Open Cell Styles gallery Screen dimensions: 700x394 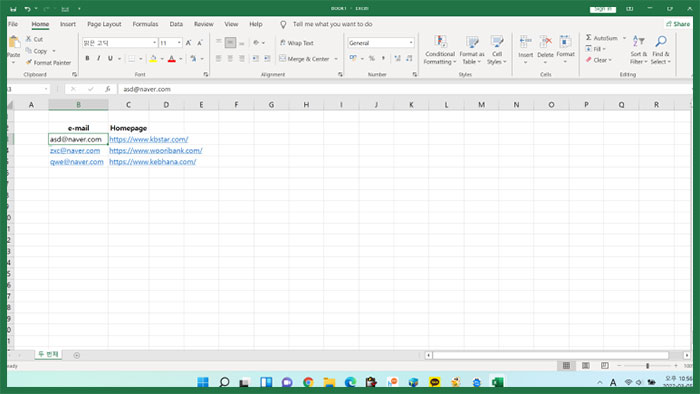(496, 50)
